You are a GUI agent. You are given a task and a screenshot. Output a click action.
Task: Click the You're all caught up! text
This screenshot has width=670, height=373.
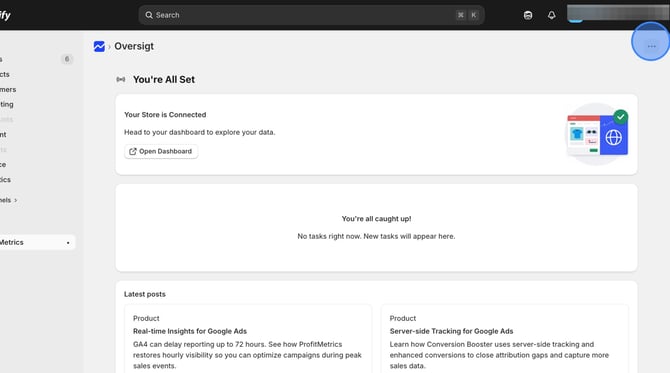pyautogui.click(x=376, y=219)
